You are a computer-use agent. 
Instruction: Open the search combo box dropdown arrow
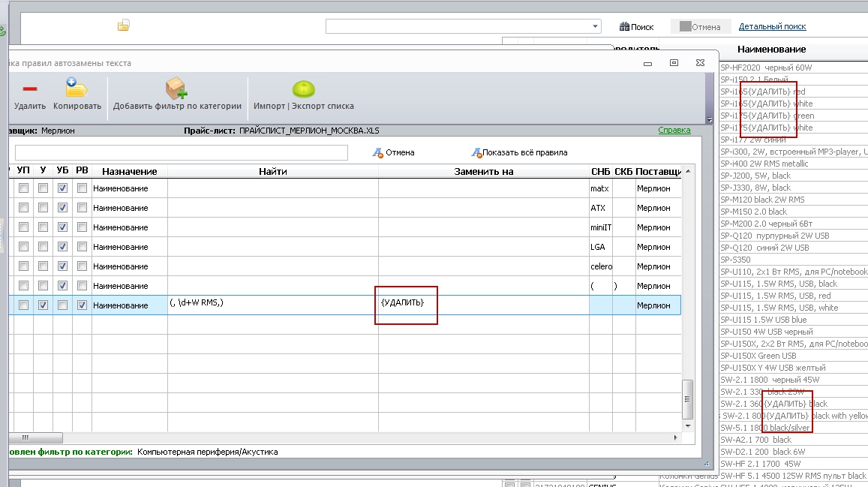pyautogui.click(x=595, y=26)
